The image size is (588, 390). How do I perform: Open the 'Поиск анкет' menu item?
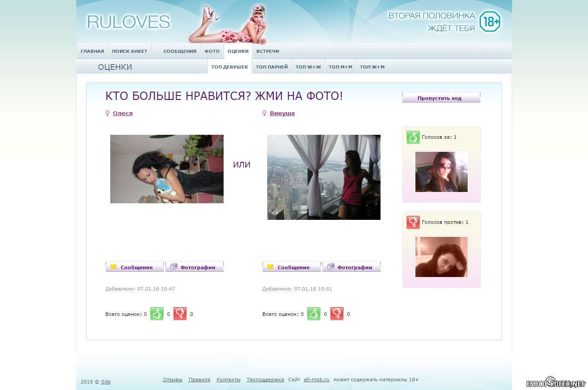(x=129, y=51)
